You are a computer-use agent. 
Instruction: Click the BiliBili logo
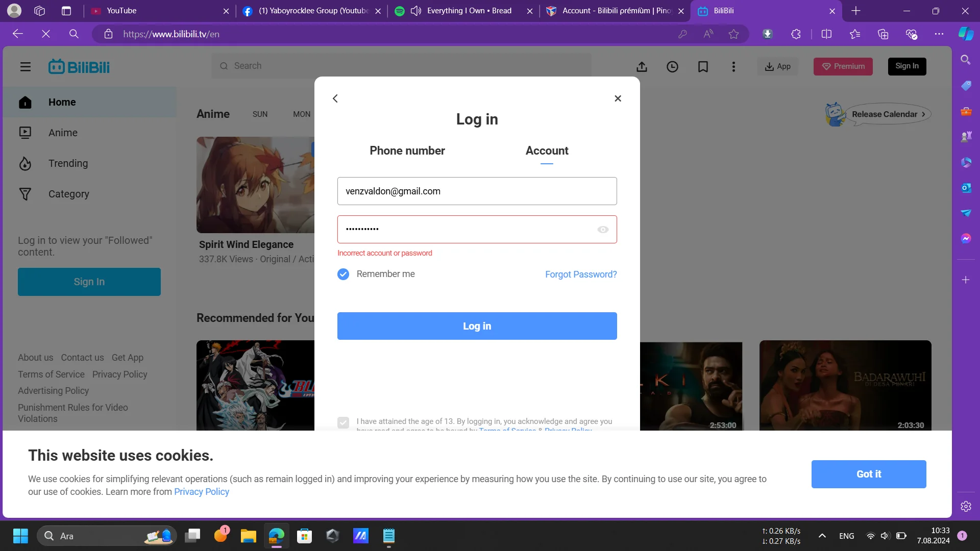(x=79, y=66)
